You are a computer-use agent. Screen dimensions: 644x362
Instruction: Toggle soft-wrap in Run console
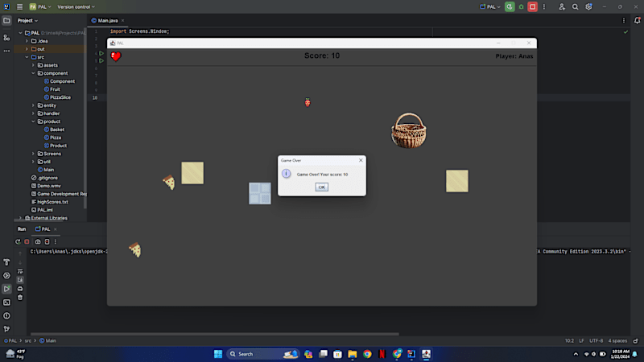(x=20, y=271)
